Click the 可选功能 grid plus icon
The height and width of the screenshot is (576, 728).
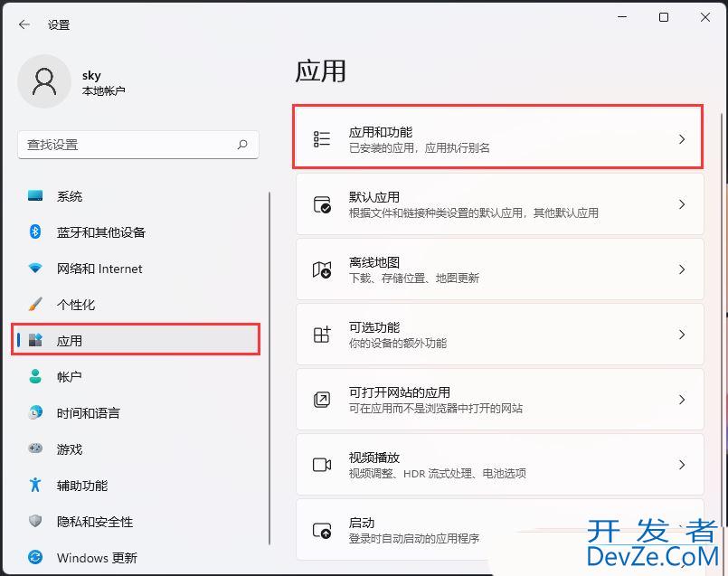click(322, 335)
